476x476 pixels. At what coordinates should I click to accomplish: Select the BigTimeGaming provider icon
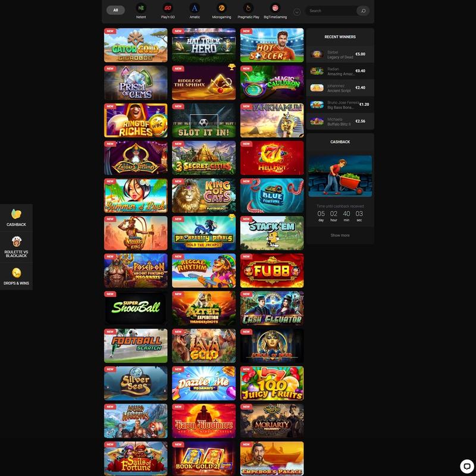tap(275, 8)
